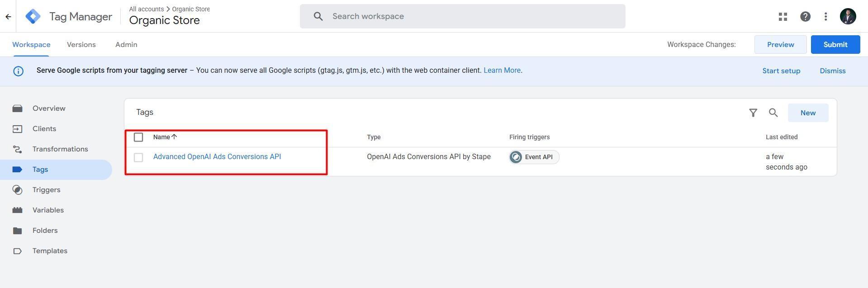Image resolution: width=868 pixels, height=288 pixels.
Task: Open Transformations in the sidebar
Action: (60, 149)
